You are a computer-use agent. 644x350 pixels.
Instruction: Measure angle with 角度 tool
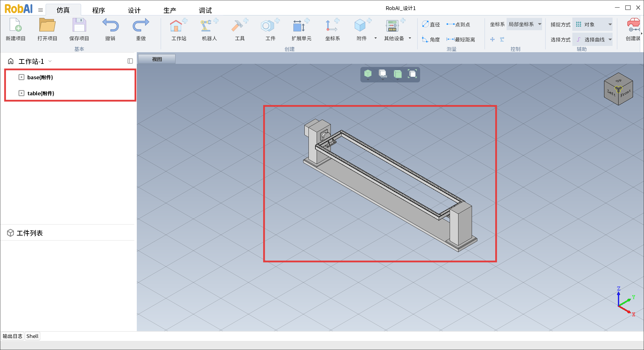point(431,39)
